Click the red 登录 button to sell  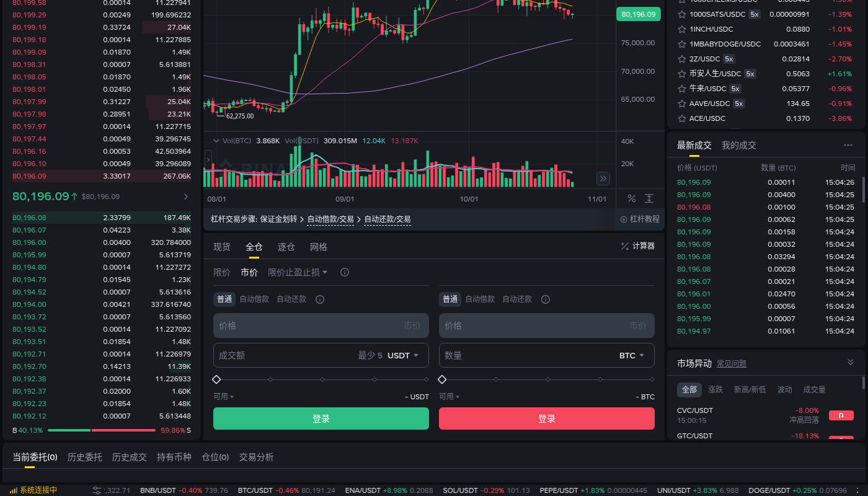coord(547,418)
